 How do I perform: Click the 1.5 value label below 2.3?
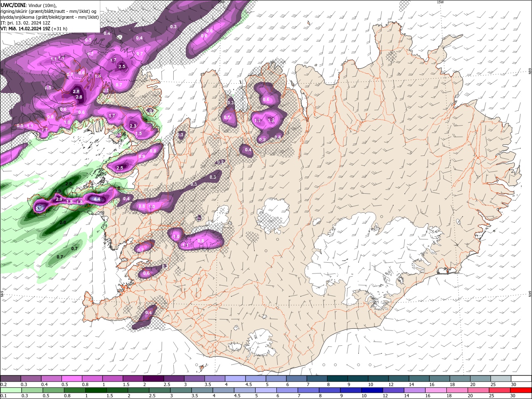(x=138, y=133)
